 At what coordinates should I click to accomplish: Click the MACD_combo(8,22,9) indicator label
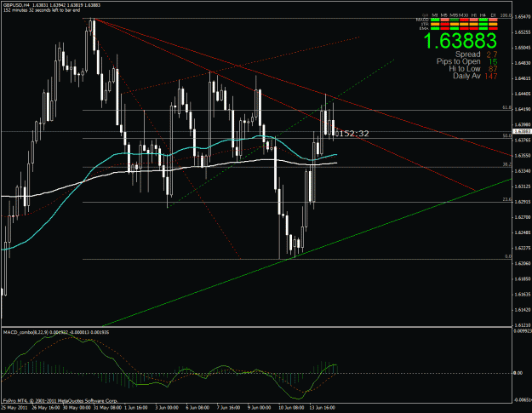pos(26,332)
